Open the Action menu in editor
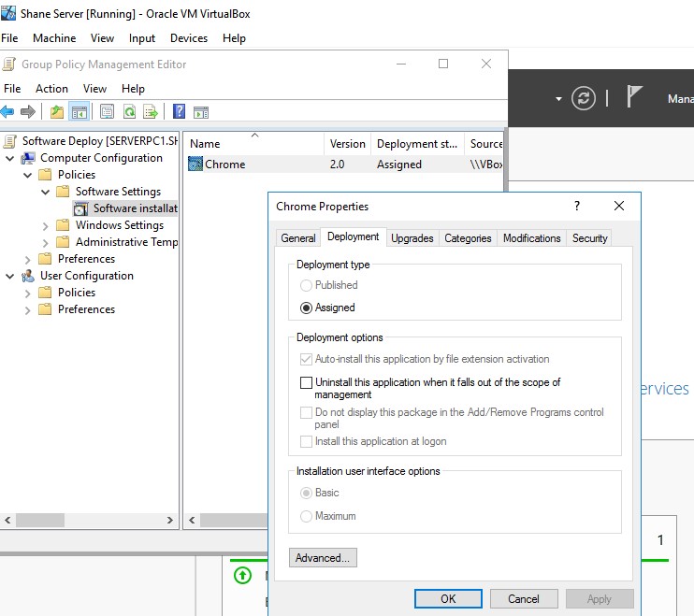 [51, 89]
